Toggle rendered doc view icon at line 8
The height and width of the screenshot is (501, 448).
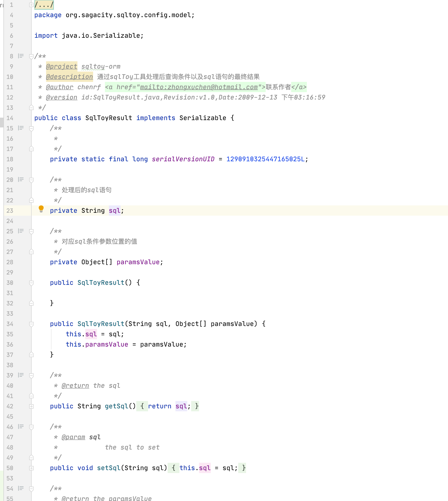[21, 56]
